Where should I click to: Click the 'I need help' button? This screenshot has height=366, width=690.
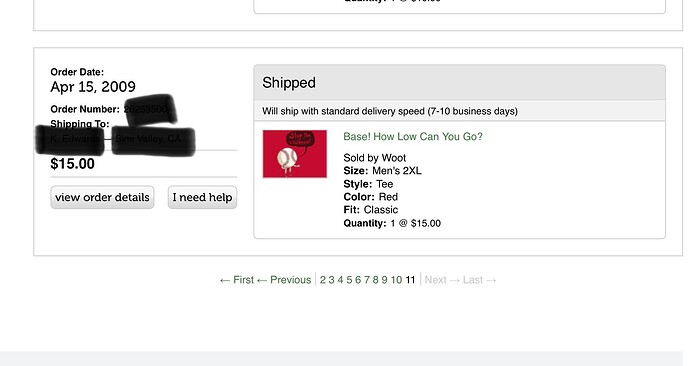(x=202, y=197)
